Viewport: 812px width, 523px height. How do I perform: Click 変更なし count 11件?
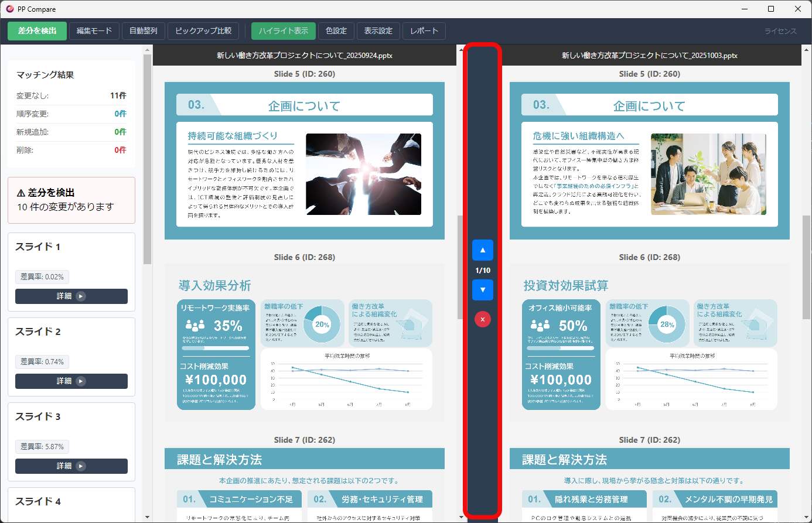pyautogui.click(x=118, y=95)
